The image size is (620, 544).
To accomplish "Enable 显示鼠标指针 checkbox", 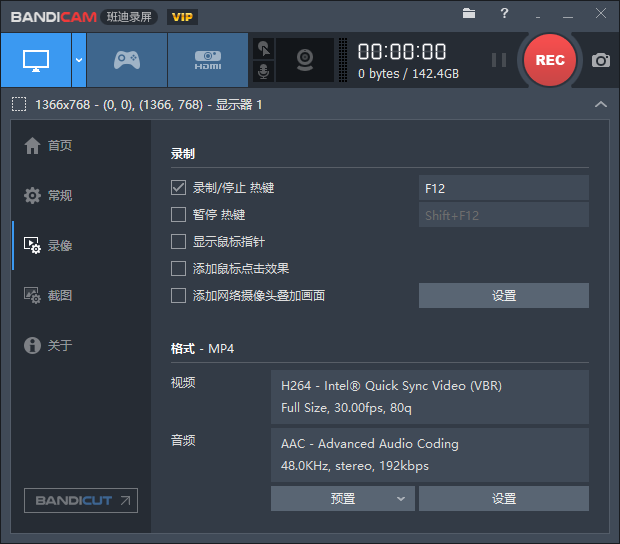I will tap(178, 242).
